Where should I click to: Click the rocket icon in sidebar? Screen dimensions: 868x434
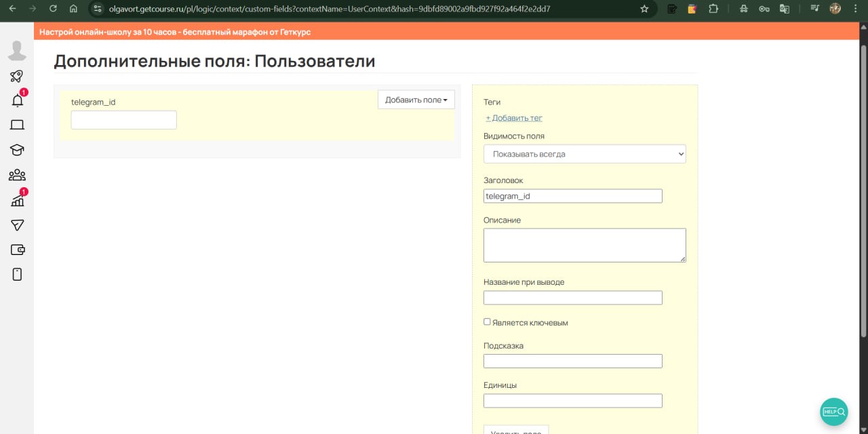click(x=17, y=77)
